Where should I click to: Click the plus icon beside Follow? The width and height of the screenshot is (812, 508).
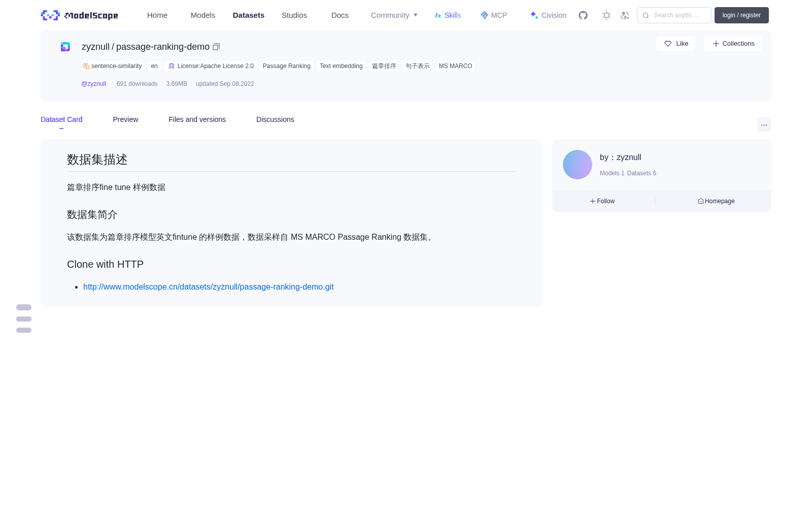point(593,201)
